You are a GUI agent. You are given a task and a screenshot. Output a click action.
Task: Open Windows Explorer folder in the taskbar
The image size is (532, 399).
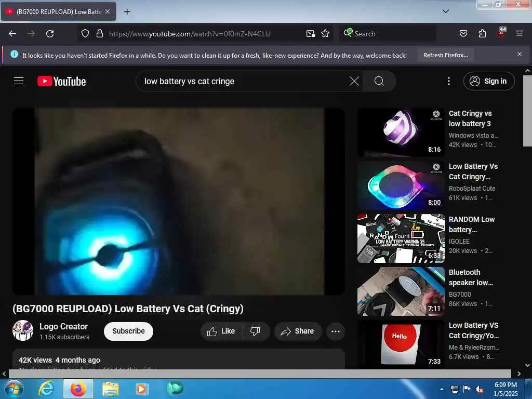tap(110, 389)
